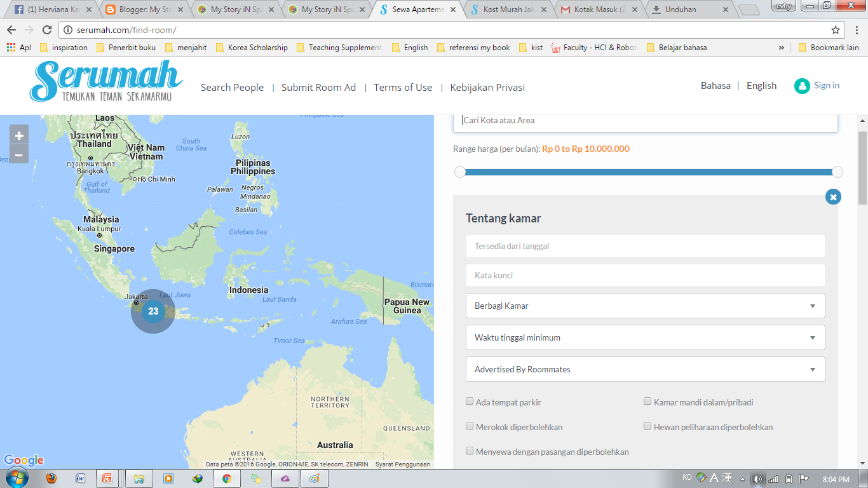Switch to the Herviana Facebook tab
The image size is (868, 488).
(53, 10)
